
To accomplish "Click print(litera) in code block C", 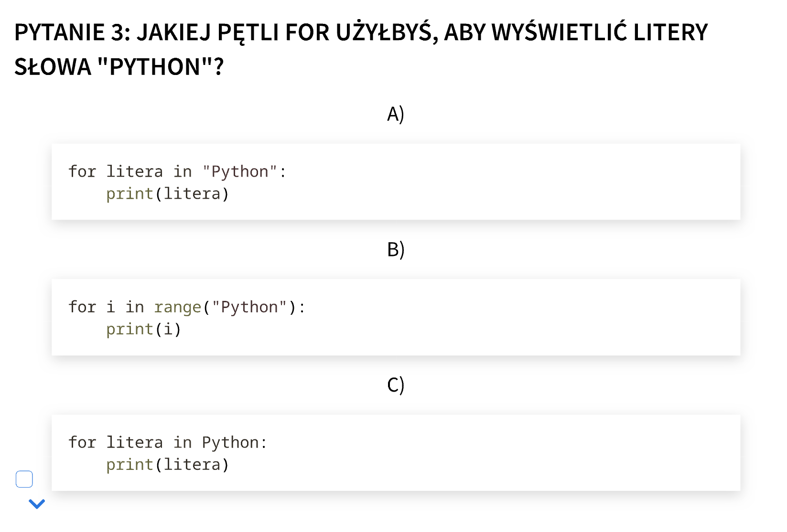I will click(x=167, y=465).
